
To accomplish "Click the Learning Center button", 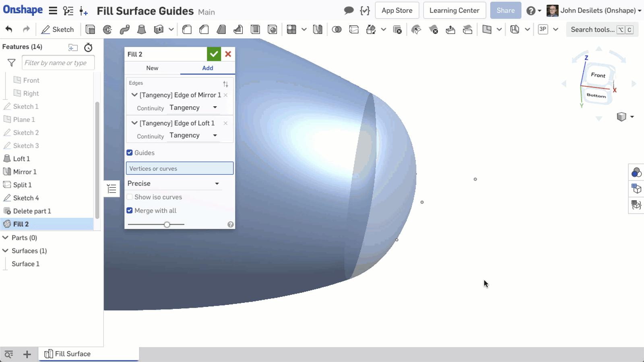I will point(454,10).
